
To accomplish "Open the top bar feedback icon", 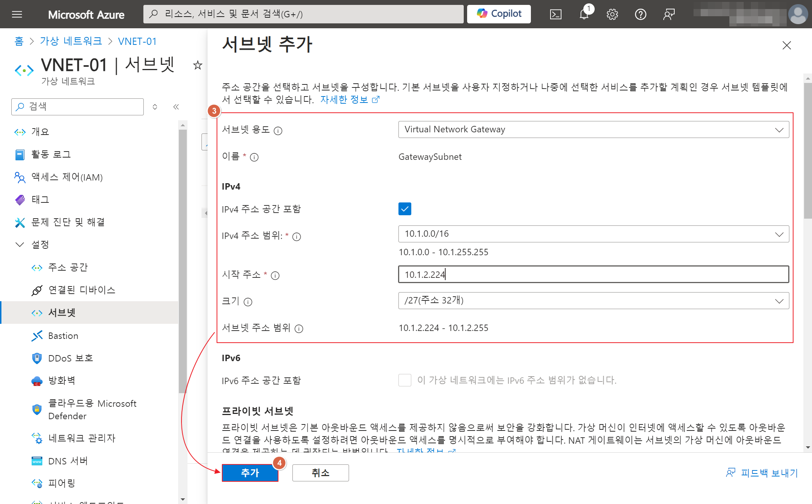I will click(x=669, y=14).
